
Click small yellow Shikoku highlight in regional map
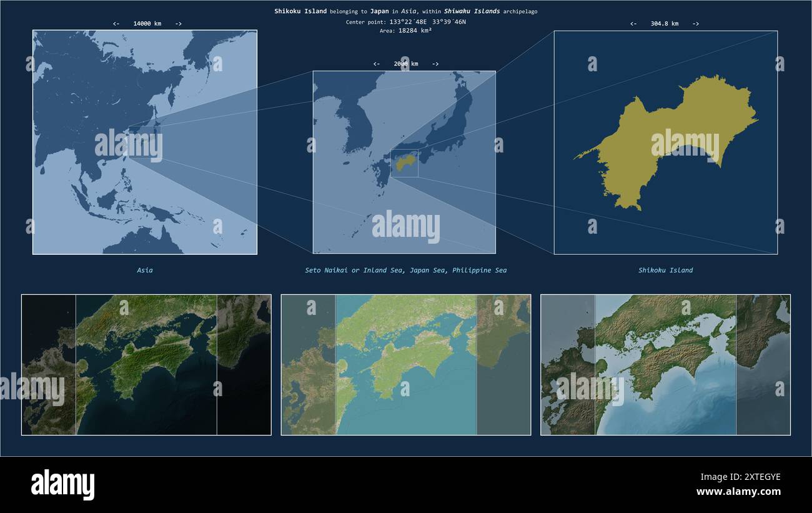[x=405, y=164]
